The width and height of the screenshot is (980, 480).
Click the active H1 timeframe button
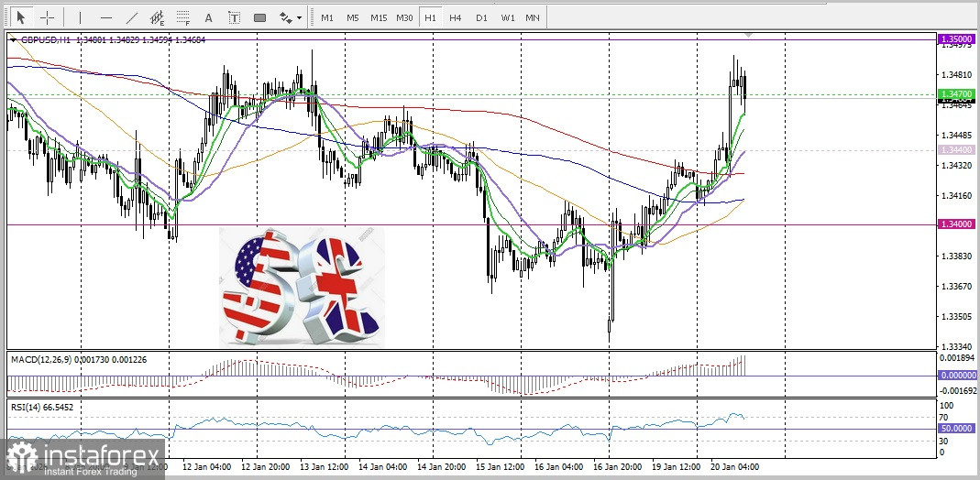430,17
